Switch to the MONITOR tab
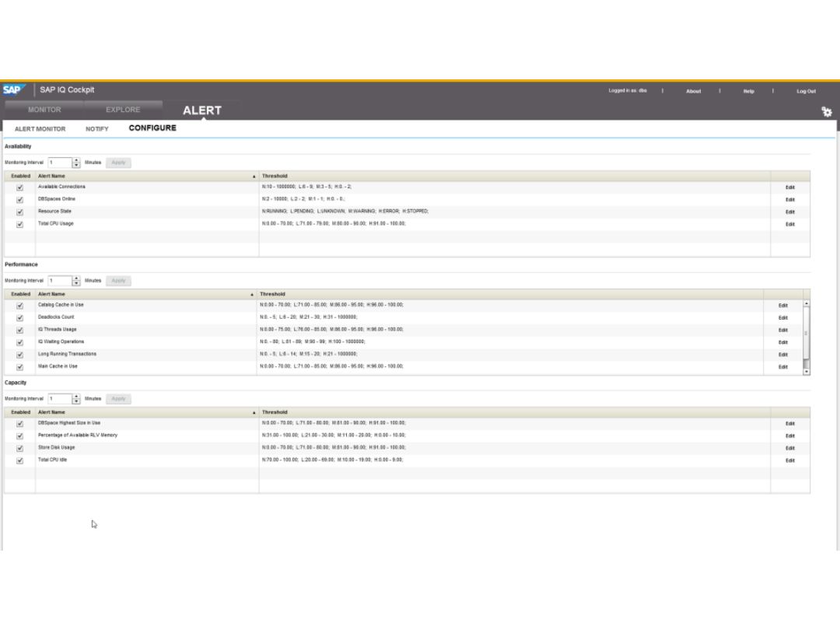The image size is (840, 630). (44, 110)
